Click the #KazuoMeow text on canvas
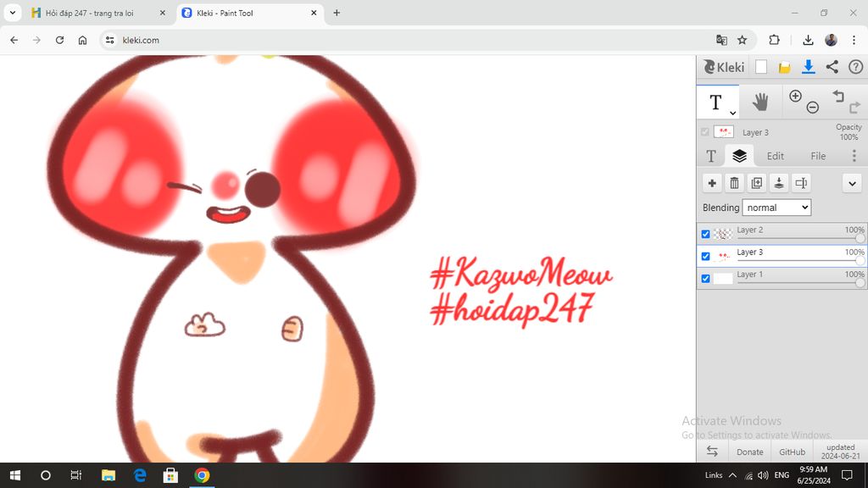The height and width of the screenshot is (488, 868). pyautogui.click(x=521, y=274)
